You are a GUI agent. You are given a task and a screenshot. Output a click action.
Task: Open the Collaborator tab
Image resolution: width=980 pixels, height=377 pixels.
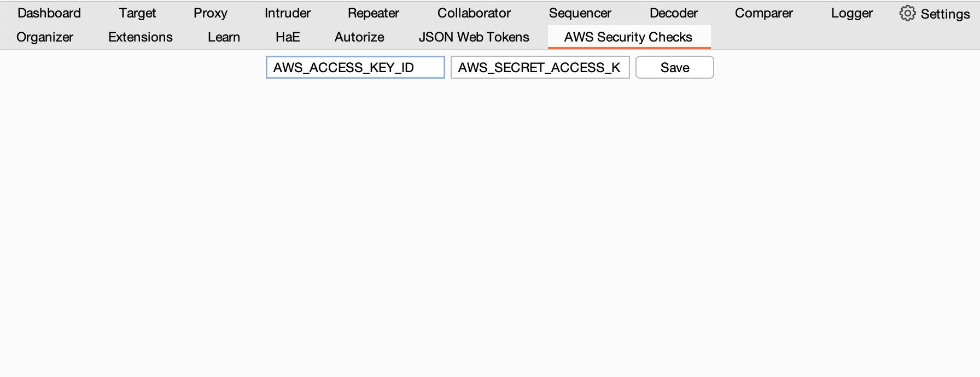click(473, 13)
